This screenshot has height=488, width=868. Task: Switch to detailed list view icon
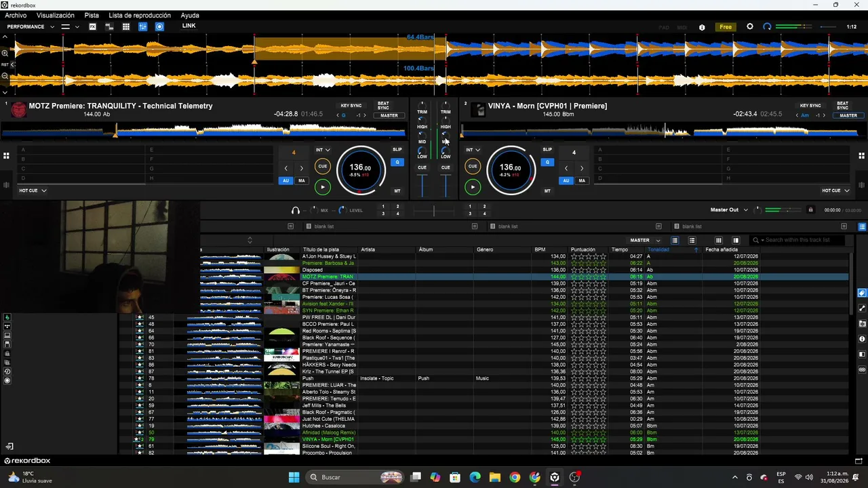pyautogui.click(x=675, y=240)
